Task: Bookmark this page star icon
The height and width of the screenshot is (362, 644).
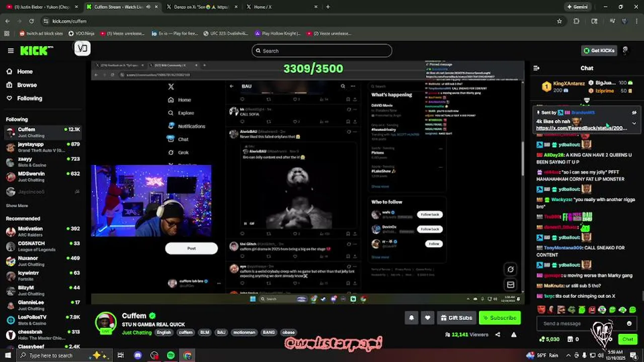Action: pos(559,21)
